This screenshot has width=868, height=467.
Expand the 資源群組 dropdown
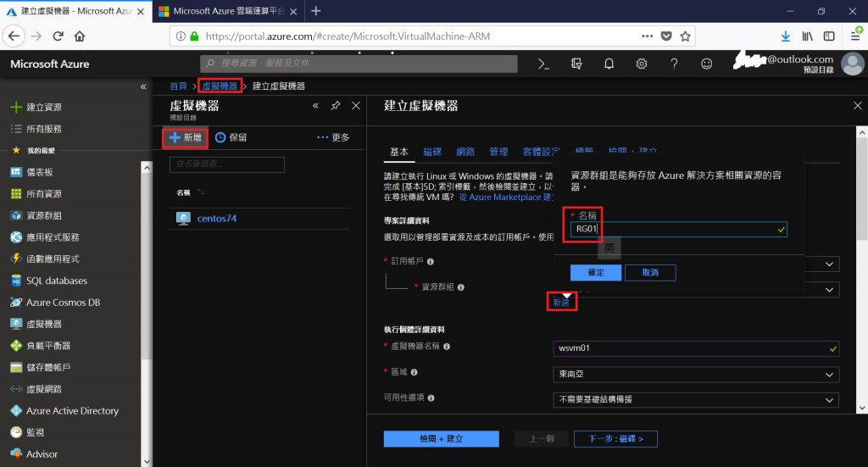[829, 289]
